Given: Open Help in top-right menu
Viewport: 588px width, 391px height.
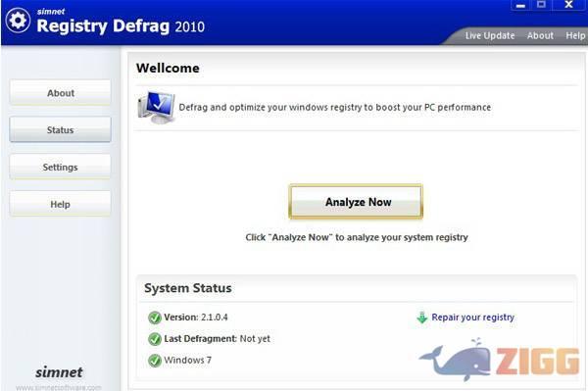Looking at the screenshot, I should pyautogui.click(x=575, y=35).
